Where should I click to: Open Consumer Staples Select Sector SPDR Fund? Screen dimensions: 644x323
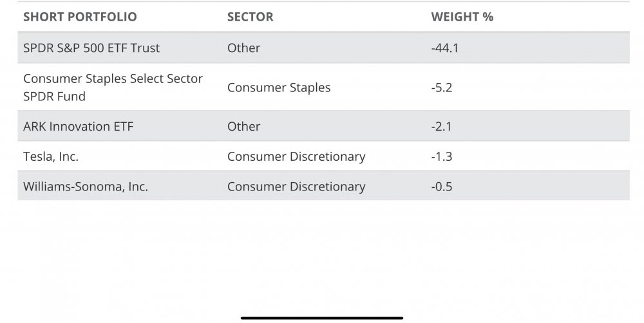coord(113,87)
